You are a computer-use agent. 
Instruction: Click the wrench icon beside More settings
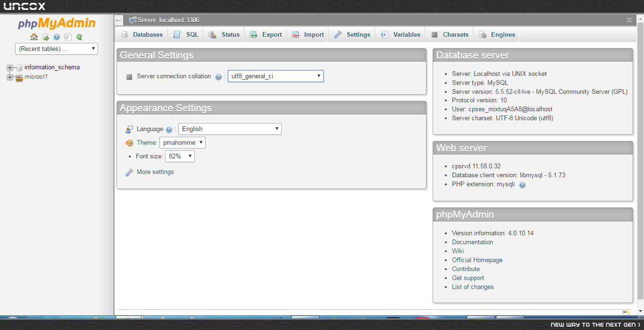pos(129,173)
